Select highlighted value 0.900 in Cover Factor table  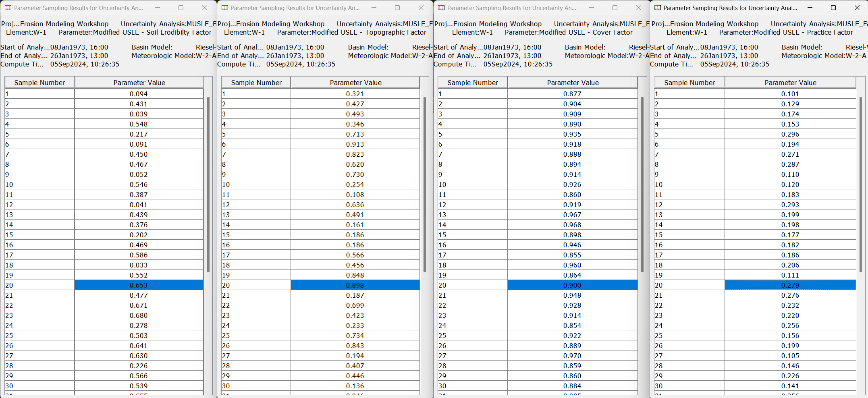[572, 285]
